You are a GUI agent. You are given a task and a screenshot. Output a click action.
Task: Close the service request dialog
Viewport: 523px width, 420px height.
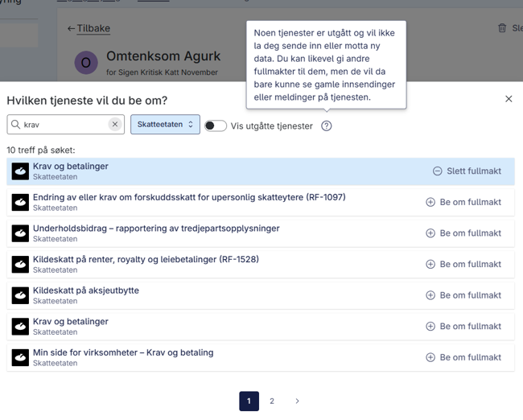point(509,99)
